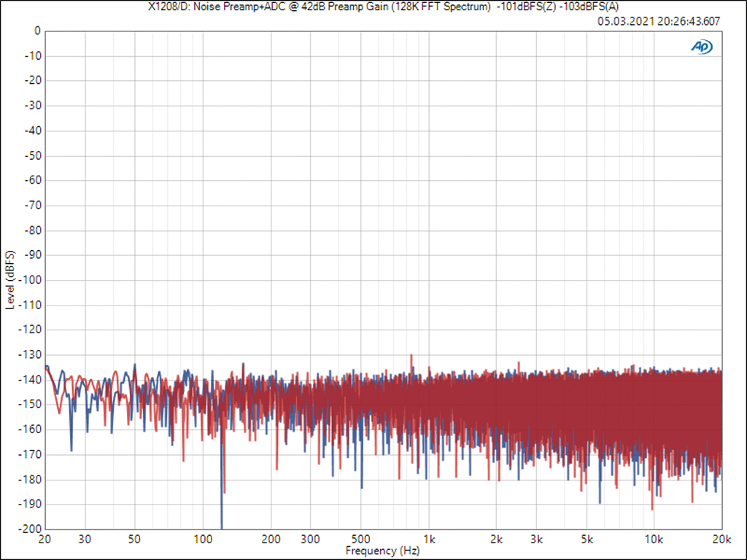Image resolution: width=747 pixels, height=560 pixels.
Task: Click the tallest red spike just below 1k
Action: (x=411, y=365)
